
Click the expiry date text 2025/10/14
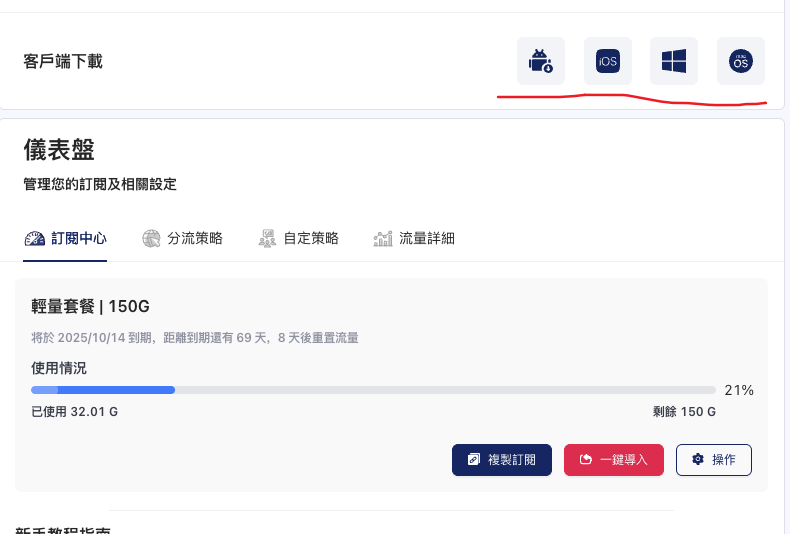(91, 338)
